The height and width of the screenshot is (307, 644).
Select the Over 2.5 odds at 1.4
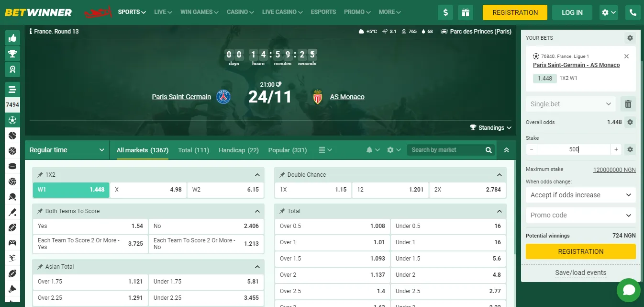pos(332,291)
